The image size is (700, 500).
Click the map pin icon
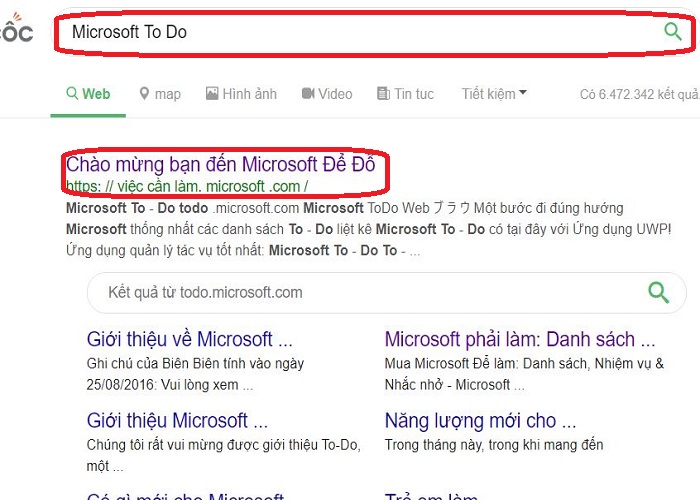pyautogui.click(x=144, y=94)
